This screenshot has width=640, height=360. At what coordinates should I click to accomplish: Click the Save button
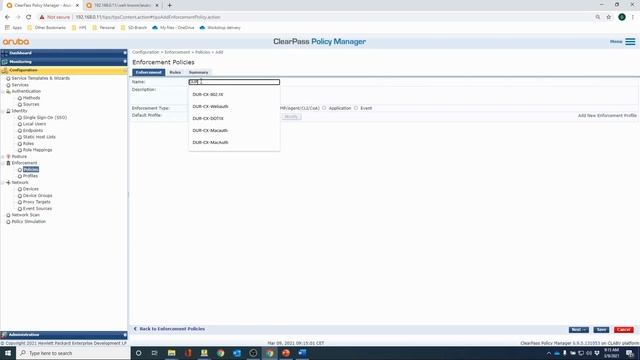click(601, 330)
